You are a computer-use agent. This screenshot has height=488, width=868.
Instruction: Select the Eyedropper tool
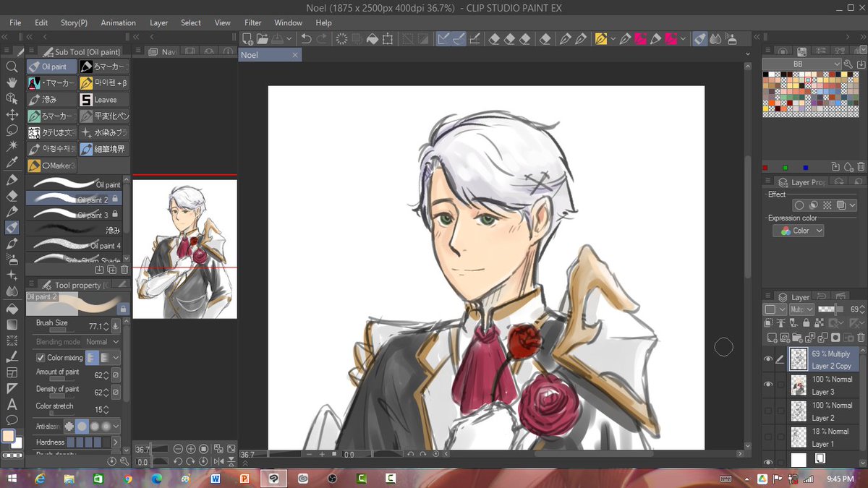(12, 163)
